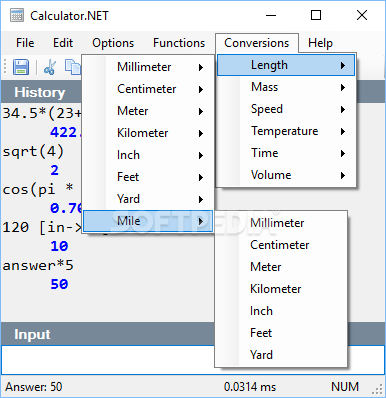The height and width of the screenshot is (398, 386).
Task: Close the Conversions menu
Action: (x=257, y=43)
